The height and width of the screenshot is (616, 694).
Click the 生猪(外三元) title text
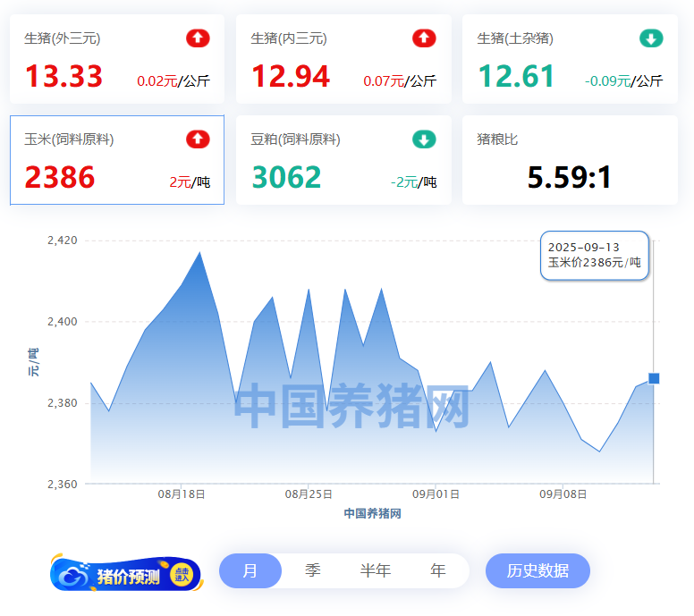pyautogui.click(x=63, y=38)
